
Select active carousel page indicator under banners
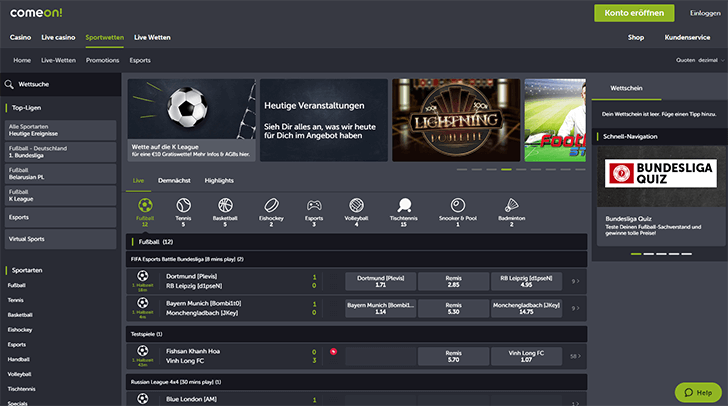[506, 170]
